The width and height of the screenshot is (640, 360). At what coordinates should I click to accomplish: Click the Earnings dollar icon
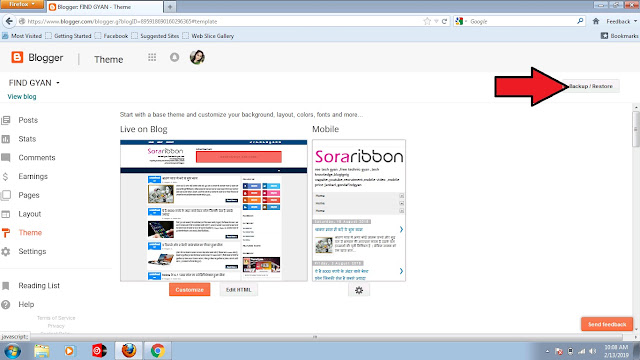click(x=6, y=177)
